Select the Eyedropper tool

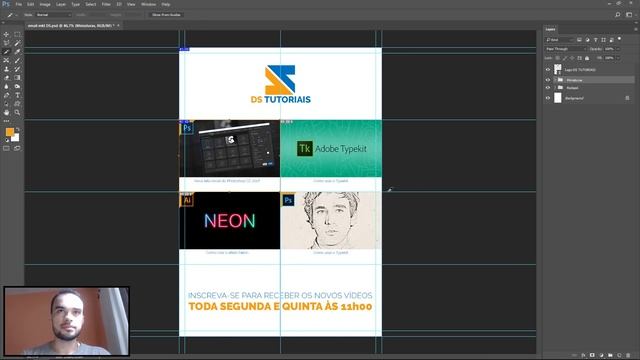click(17, 52)
